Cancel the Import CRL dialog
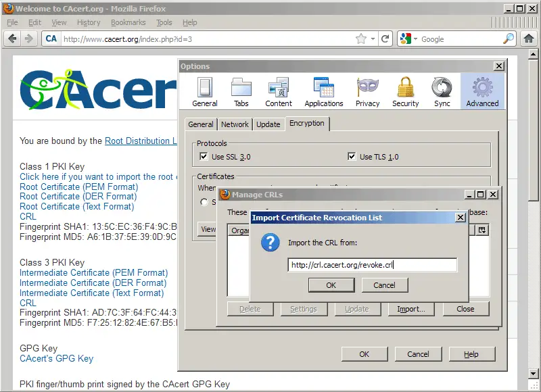This screenshot has width=541, height=392. click(x=384, y=285)
